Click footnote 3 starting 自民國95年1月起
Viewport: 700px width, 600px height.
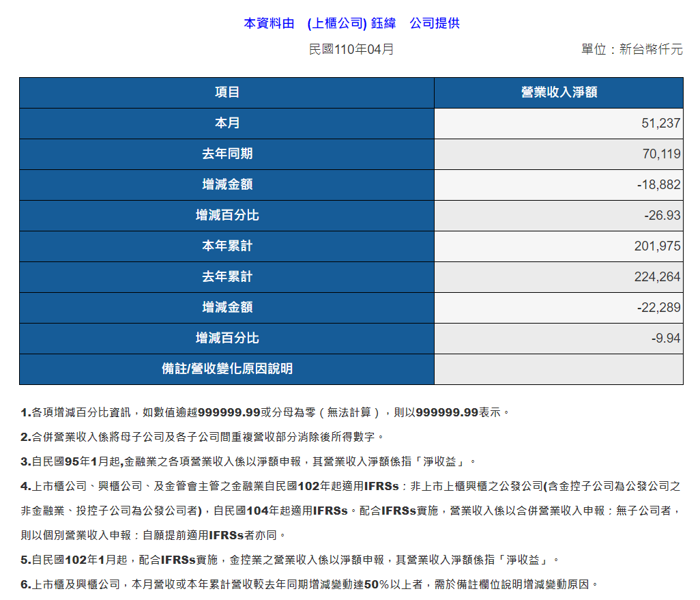(248, 461)
